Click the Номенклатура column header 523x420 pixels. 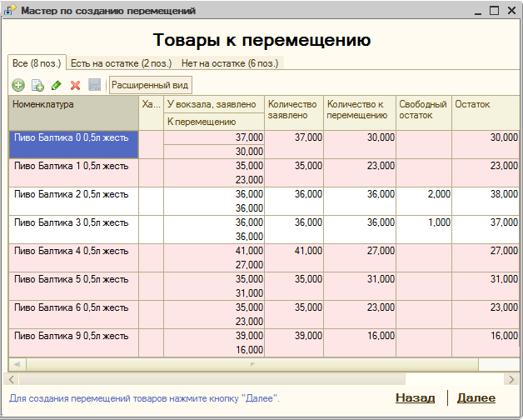pos(74,112)
